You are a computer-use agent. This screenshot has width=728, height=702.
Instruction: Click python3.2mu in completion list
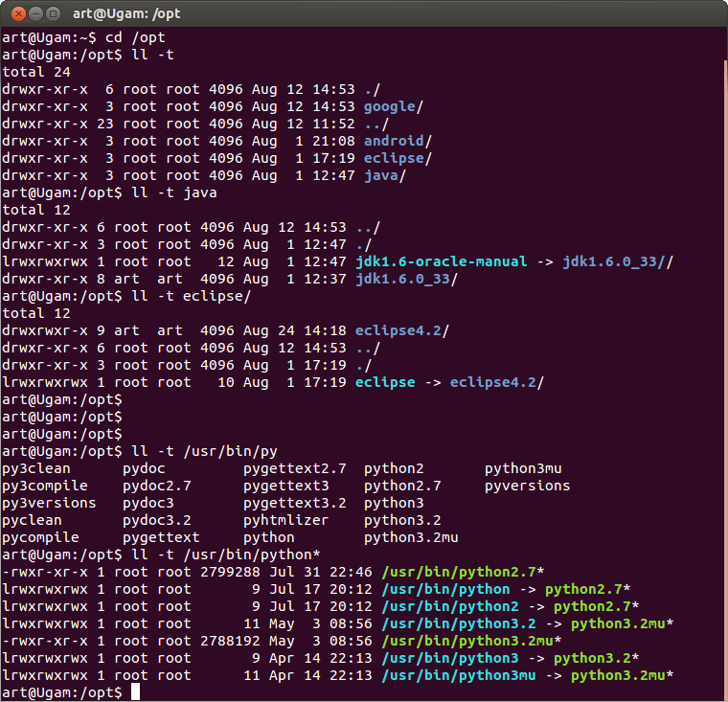coord(411,537)
